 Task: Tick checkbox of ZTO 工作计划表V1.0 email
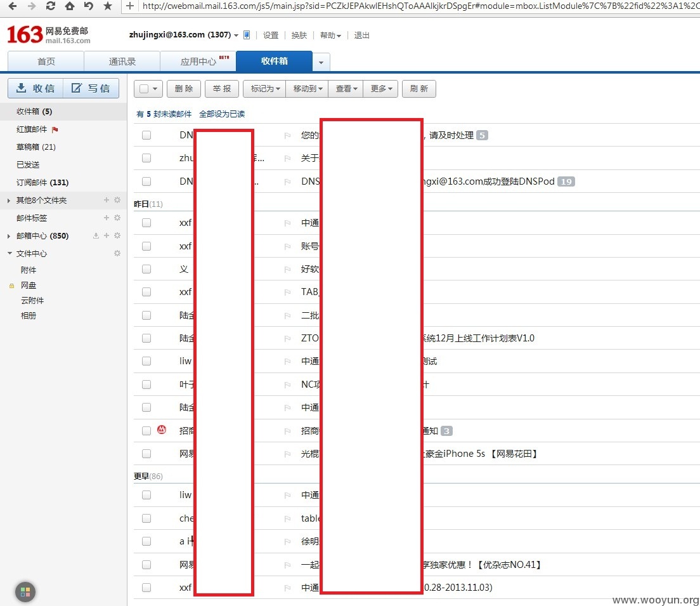(x=146, y=338)
